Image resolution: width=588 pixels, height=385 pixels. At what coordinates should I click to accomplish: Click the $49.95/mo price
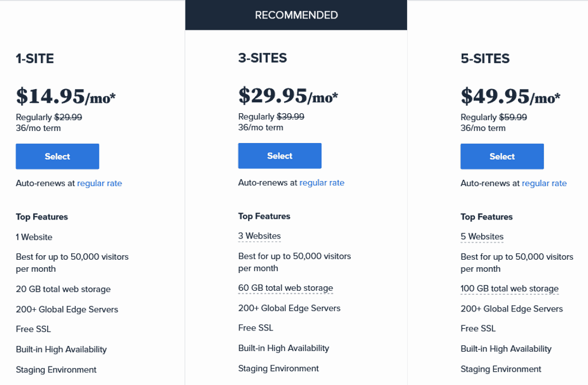click(x=510, y=97)
